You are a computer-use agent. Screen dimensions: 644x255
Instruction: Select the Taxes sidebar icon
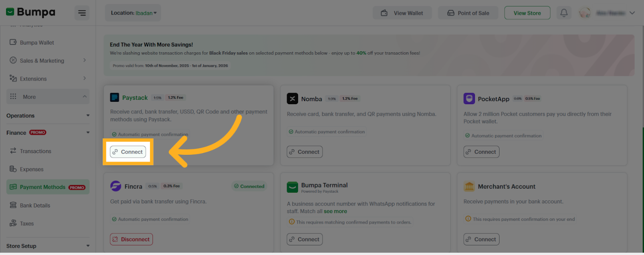click(x=14, y=223)
